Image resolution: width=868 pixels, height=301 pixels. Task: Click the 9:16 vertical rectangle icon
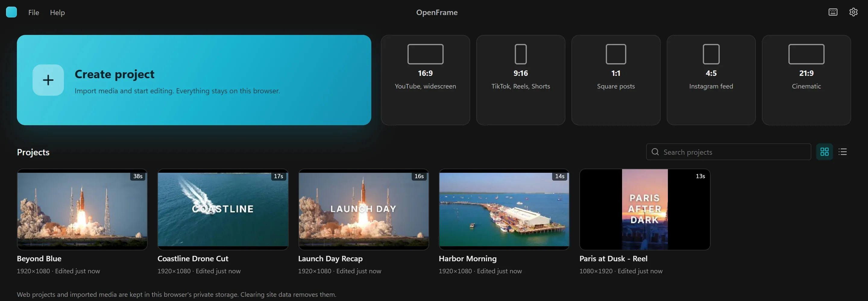520,54
